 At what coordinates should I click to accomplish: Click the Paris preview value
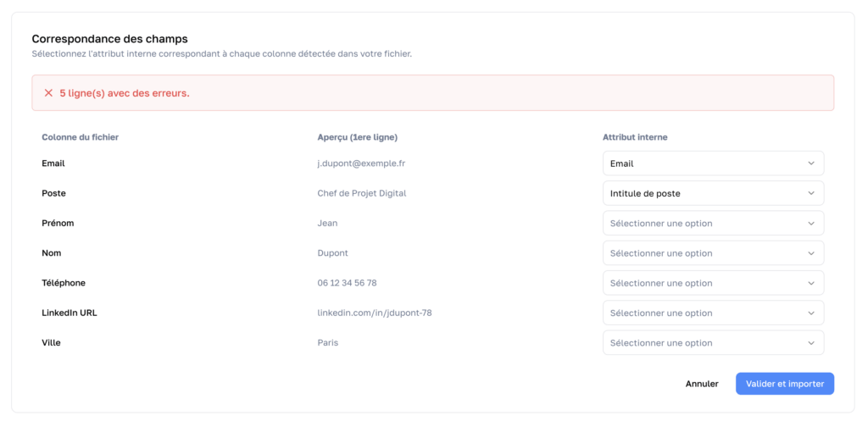[x=327, y=343]
